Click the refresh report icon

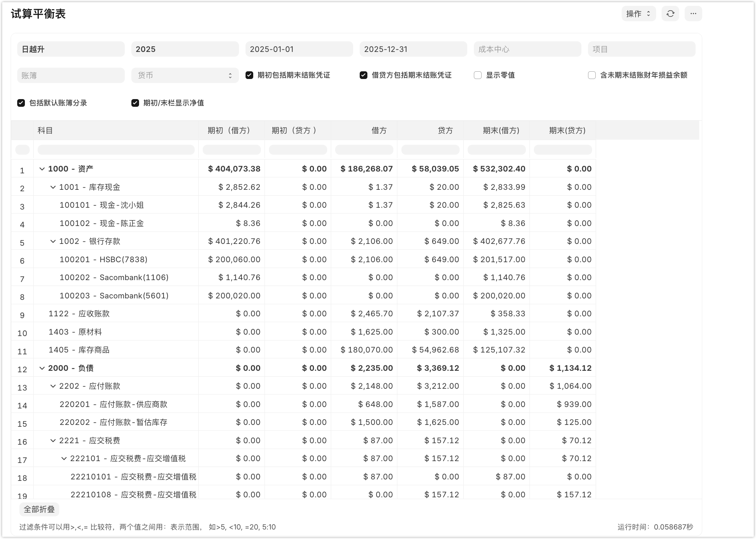[670, 14]
